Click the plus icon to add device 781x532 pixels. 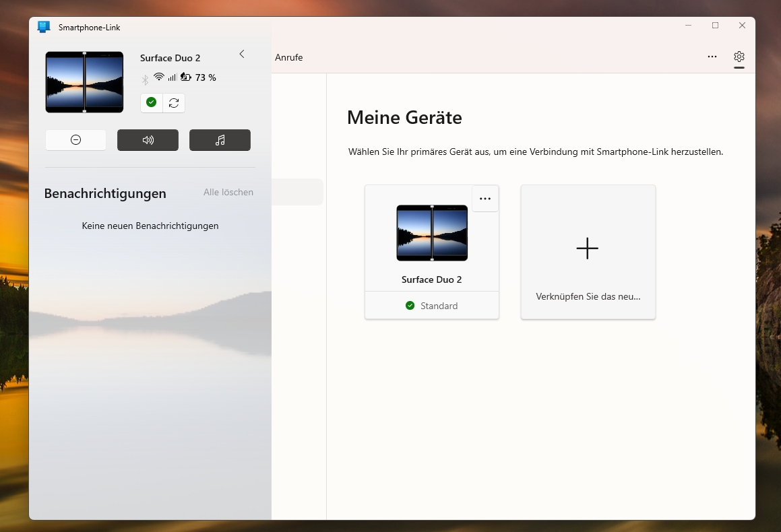pyautogui.click(x=587, y=248)
